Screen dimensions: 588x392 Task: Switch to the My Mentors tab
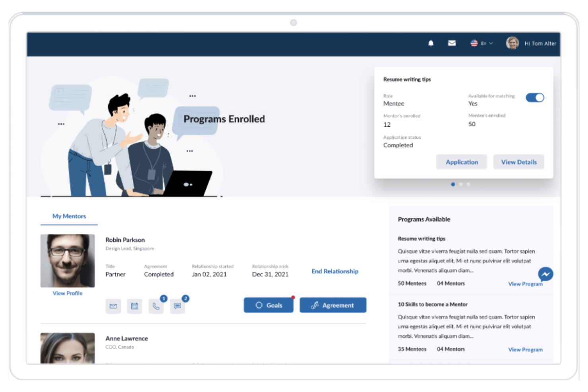click(69, 216)
